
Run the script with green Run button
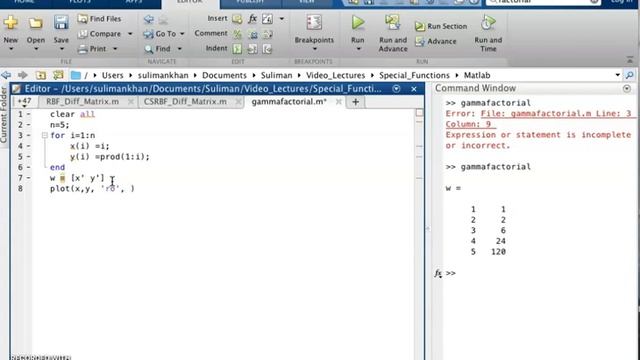(x=358, y=24)
